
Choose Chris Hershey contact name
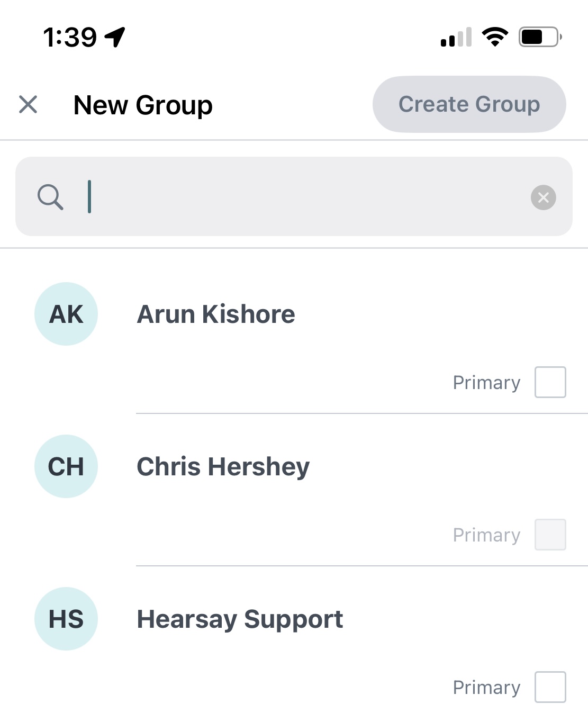[223, 467]
